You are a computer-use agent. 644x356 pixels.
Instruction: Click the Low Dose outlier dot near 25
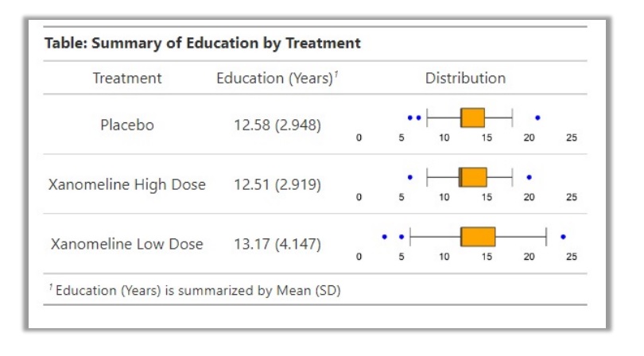tap(563, 237)
